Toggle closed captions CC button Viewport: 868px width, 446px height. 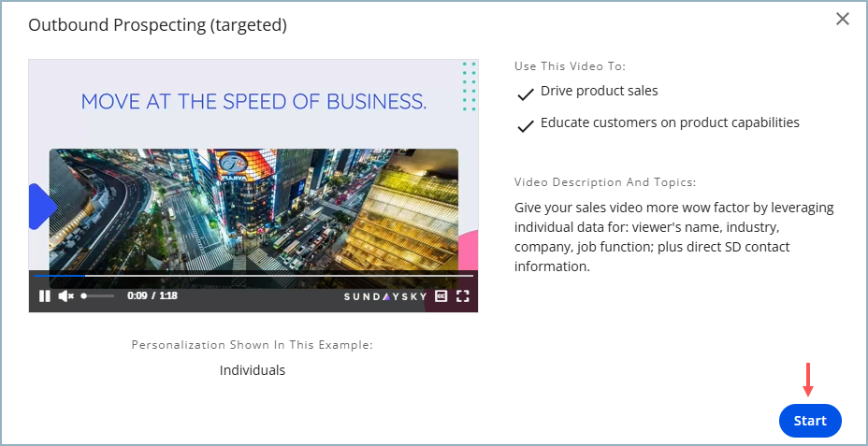tap(441, 296)
